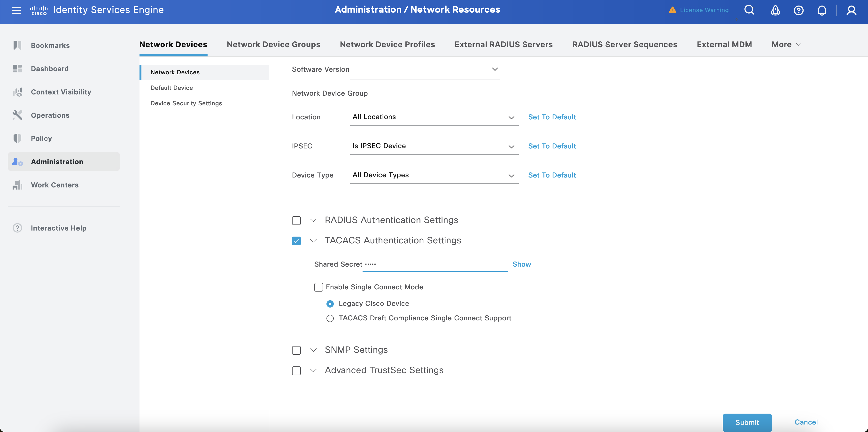Open Policy in the sidebar
This screenshot has width=868, height=432.
pos(41,138)
